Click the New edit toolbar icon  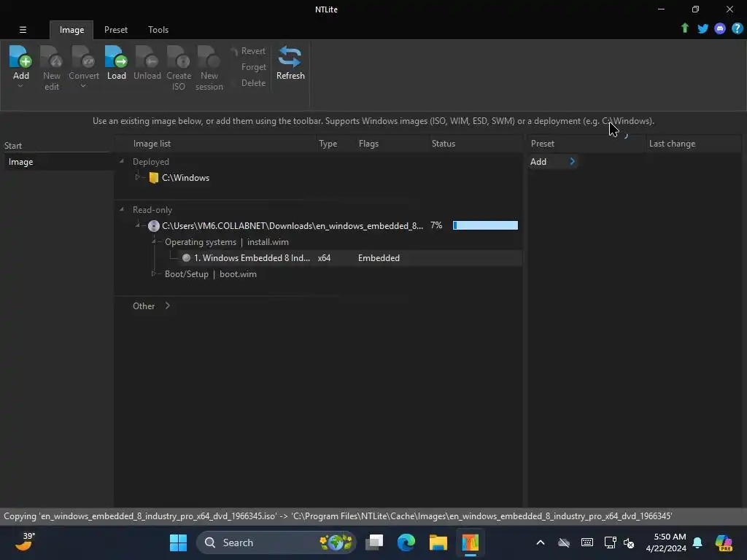pyautogui.click(x=52, y=57)
